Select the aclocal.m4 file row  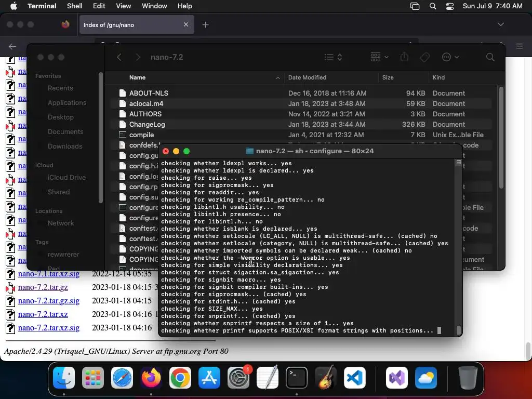[301, 104]
